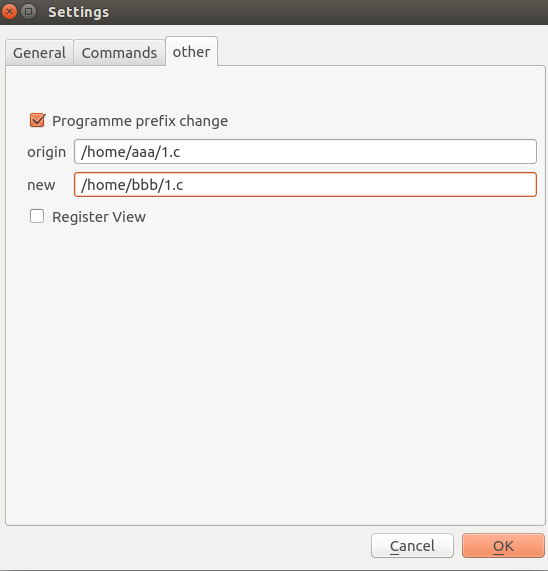Click the Register View label text
The height and width of the screenshot is (571, 548).
point(99,217)
